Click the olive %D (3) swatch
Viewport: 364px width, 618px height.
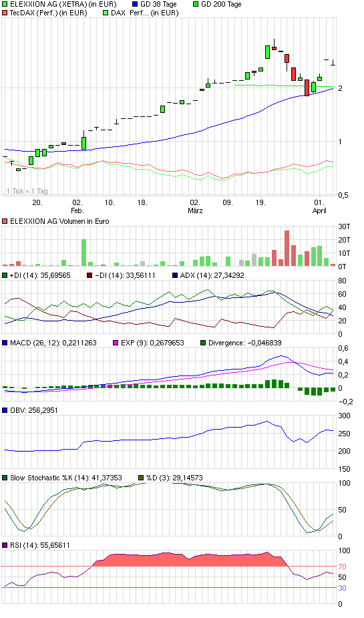(x=141, y=478)
